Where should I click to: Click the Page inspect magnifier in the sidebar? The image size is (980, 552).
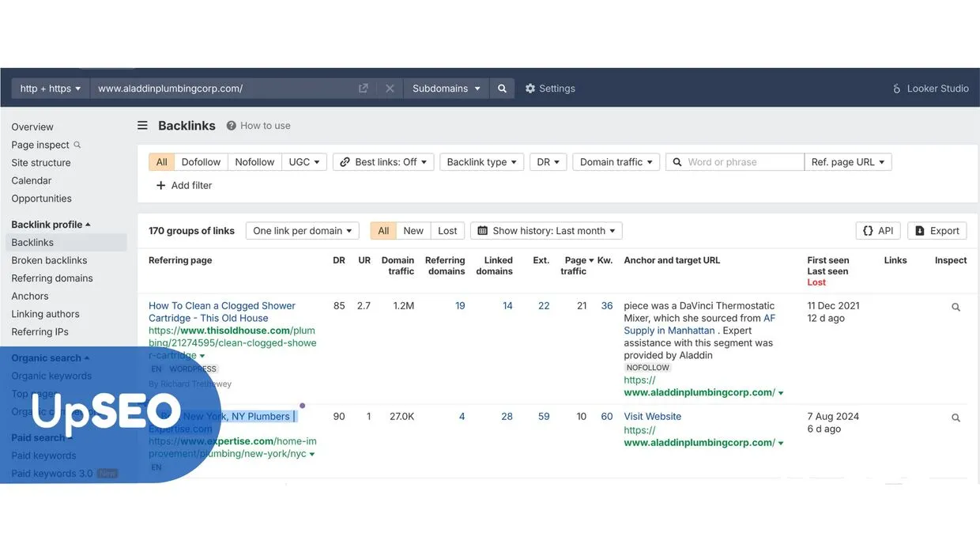(77, 145)
